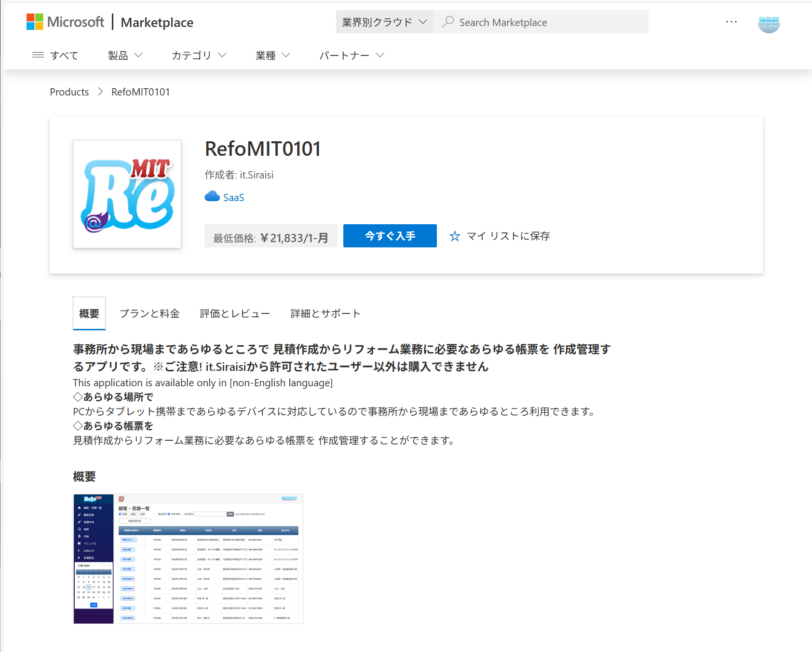Open the app overview screenshot thumbnail
Viewport: 812px width, 652px height.
pos(188,558)
